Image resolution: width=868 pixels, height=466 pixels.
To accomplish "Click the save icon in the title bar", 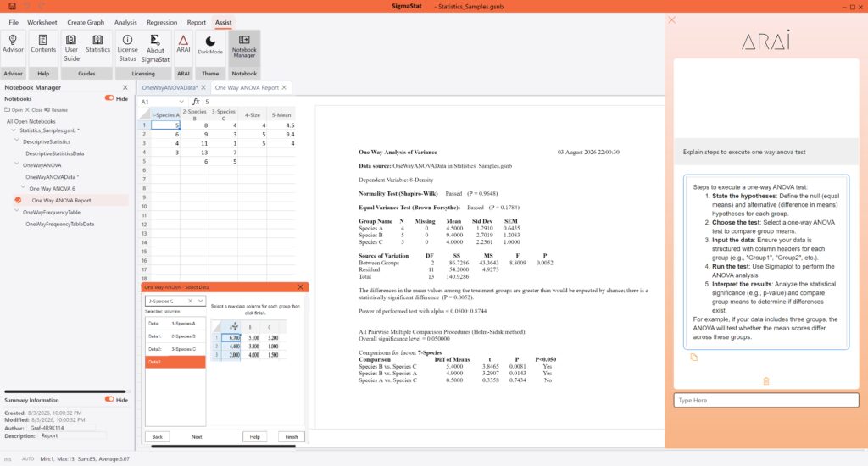I will [x=12, y=6].
